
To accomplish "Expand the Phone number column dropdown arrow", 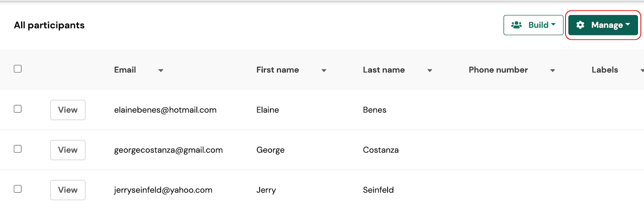I will pos(553,70).
